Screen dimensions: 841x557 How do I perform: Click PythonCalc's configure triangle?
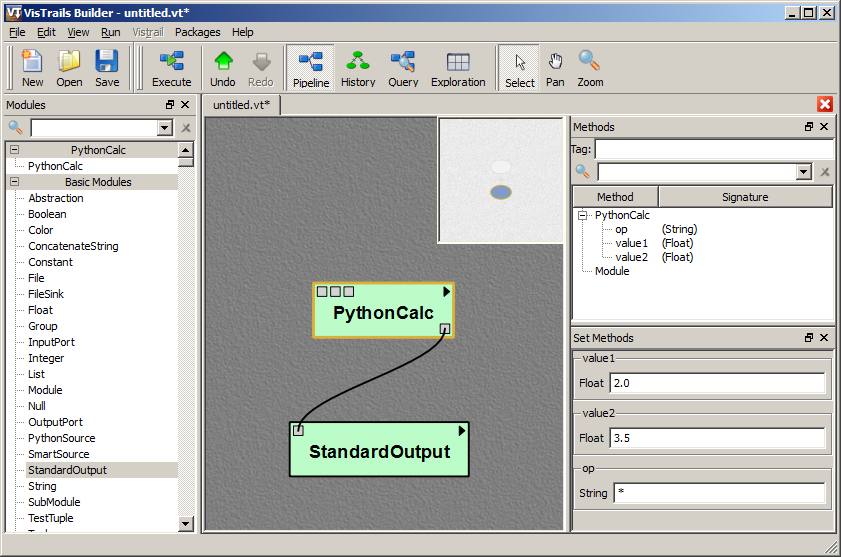point(446,291)
